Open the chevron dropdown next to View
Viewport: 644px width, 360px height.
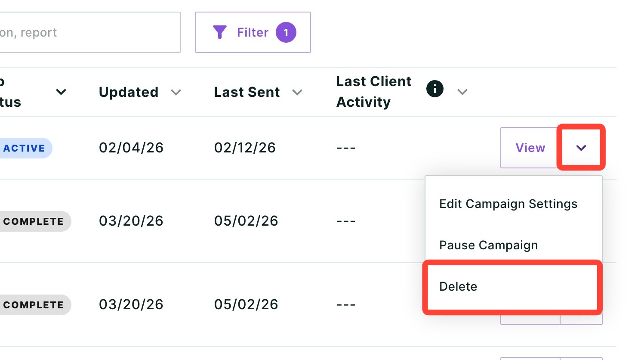click(581, 148)
